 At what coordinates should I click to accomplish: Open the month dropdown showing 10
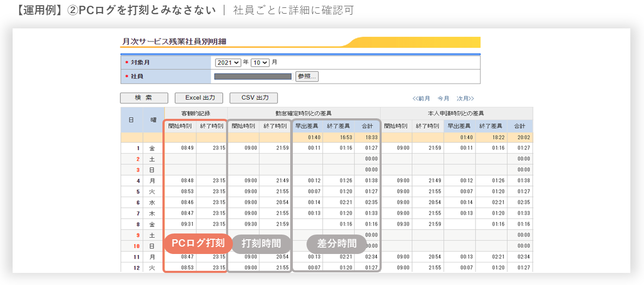tap(260, 63)
